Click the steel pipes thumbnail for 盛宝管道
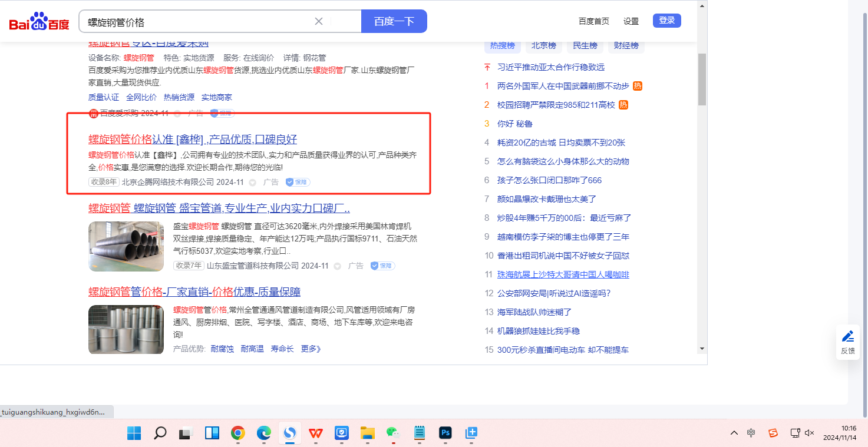Image resolution: width=868 pixels, height=447 pixels. coord(126,246)
